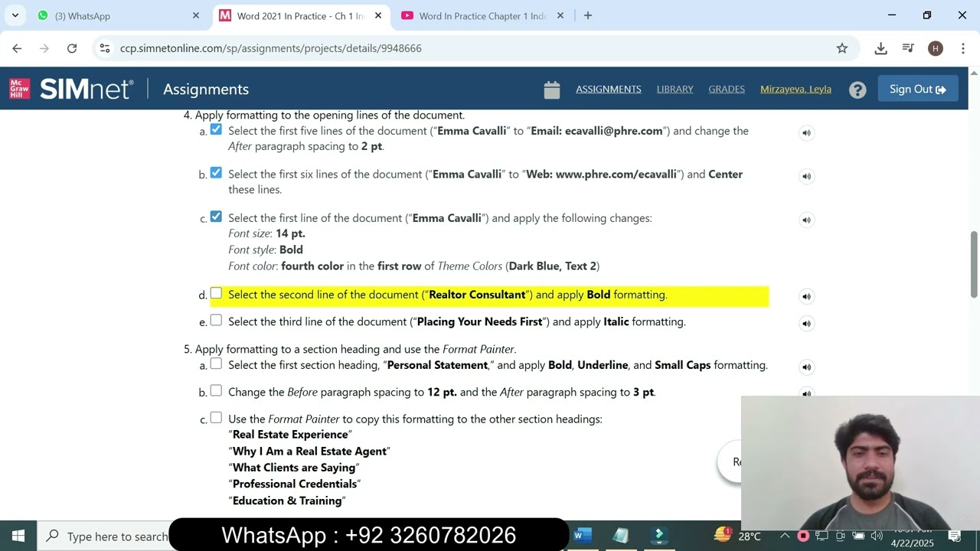980x551 pixels.
Task: Open Chrome media control icon
Action: (x=908, y=48)
